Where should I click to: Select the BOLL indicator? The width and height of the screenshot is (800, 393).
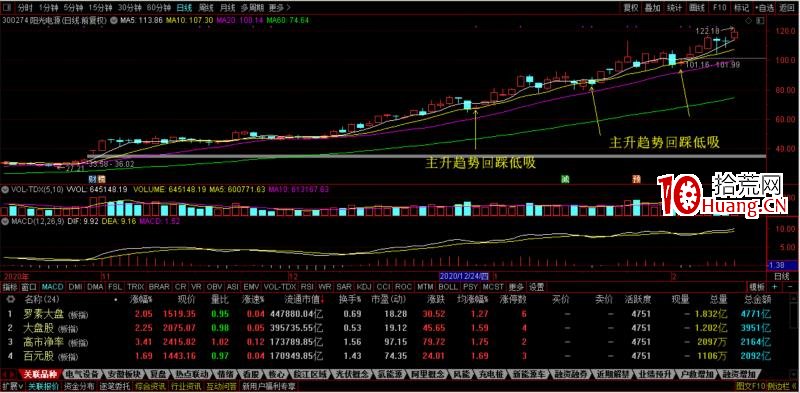pyautogui.click(x=448, y=287)
